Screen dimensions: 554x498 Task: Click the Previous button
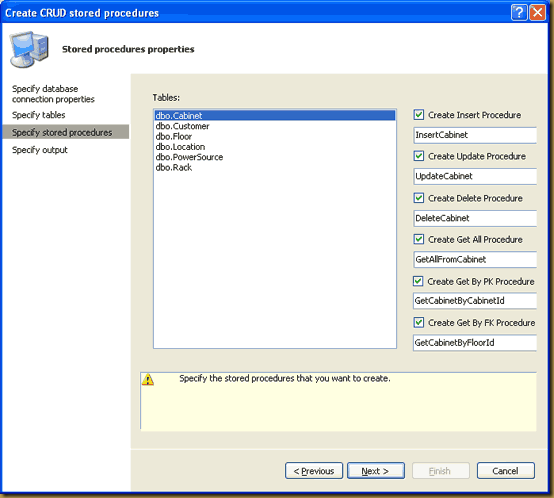314,471
